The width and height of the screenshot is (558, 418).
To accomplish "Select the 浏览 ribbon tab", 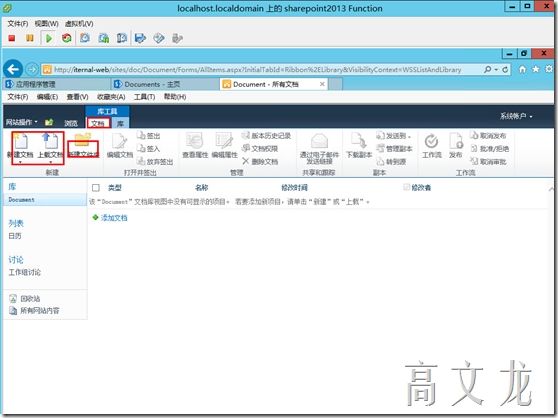I will [70, 123].
